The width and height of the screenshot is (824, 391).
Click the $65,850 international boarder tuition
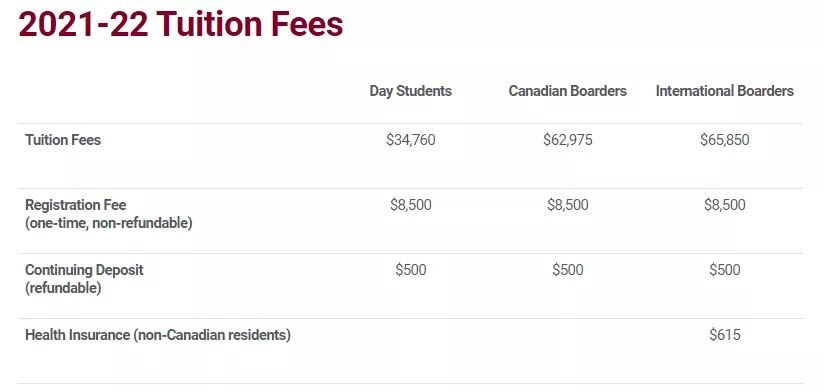(725, 140)
